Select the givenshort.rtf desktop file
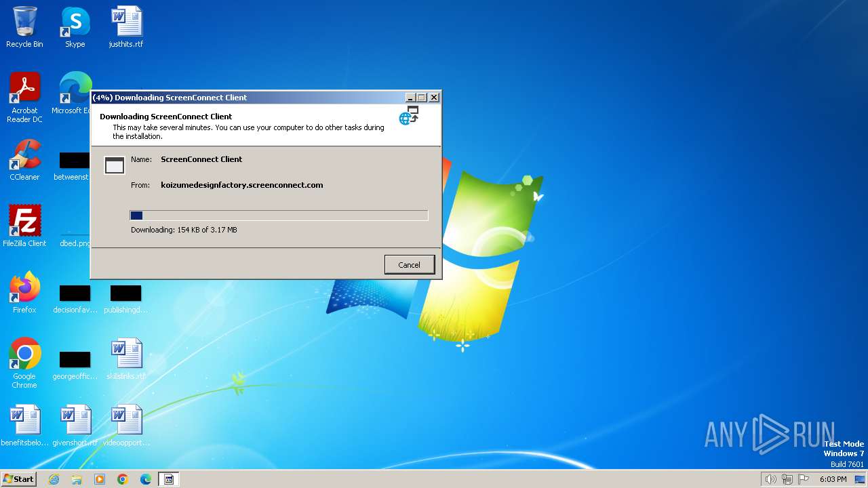Image resolution: width=868 pixels, height=488 pixels. pyautogui.click(x=75, y=426)
